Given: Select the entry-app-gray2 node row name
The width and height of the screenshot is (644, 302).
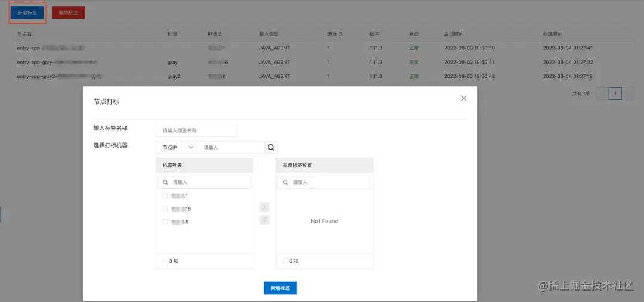Looking at the screenshot, I should [60, 76].
